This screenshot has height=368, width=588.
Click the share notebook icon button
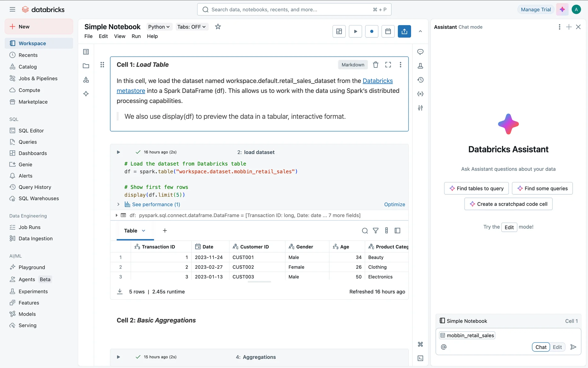(404, 31)
